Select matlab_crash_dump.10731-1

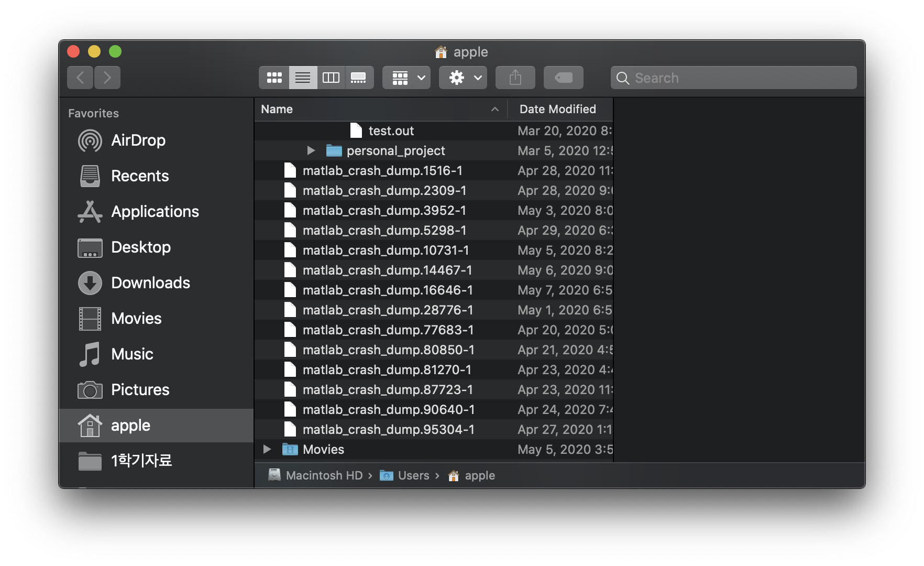click(434, 251)
